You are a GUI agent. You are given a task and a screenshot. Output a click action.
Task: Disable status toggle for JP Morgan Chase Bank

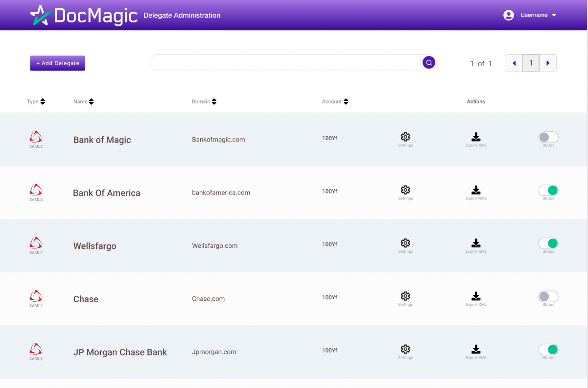tap(548, 349)
